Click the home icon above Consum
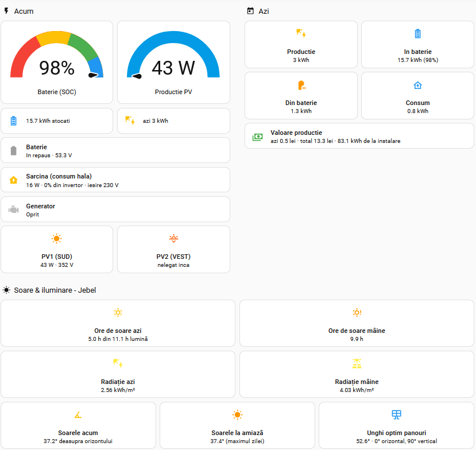476x450 pixels. (x=417, y=86)
